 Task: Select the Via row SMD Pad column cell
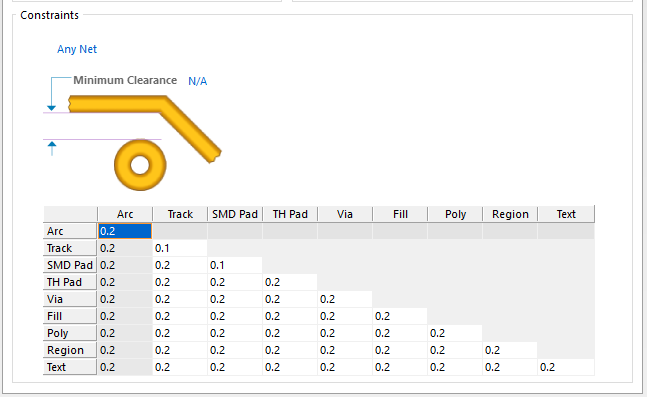pyautogui.click(x=235, y=299)
